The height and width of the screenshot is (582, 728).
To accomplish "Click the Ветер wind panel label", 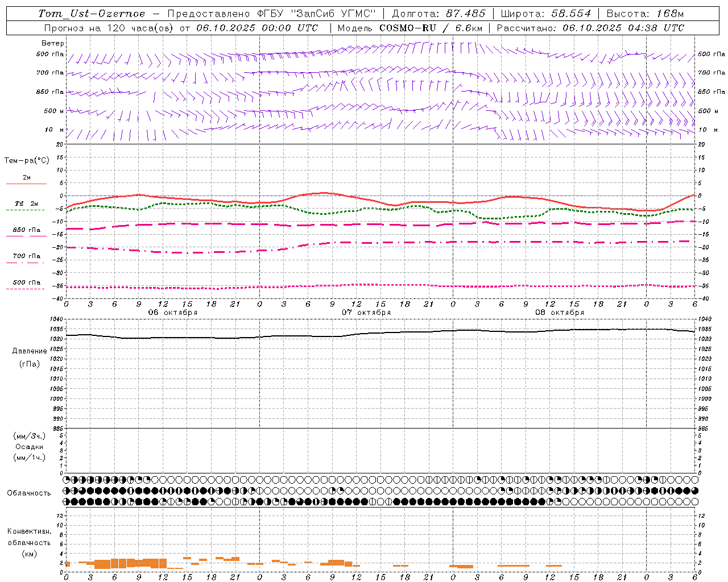I will [53, 43].
